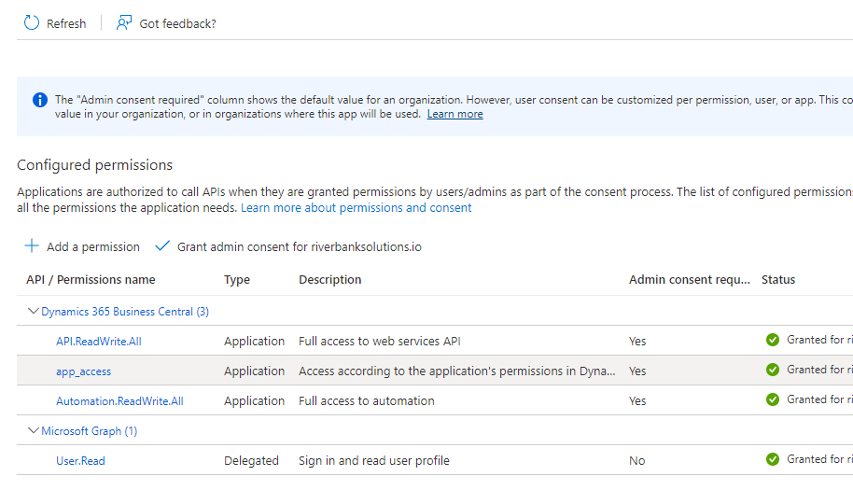The image size is (853, 504).
Task: Open the User.Read permission
Action: point(80,462)
